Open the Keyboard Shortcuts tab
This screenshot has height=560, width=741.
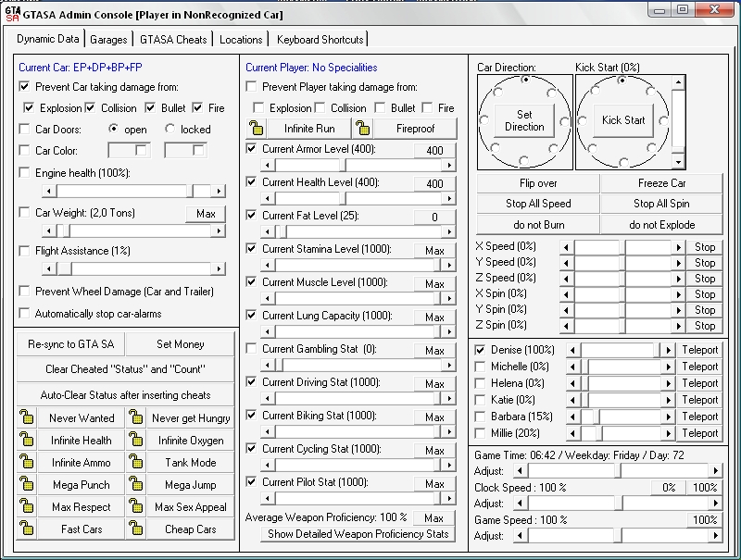point(320,39)
